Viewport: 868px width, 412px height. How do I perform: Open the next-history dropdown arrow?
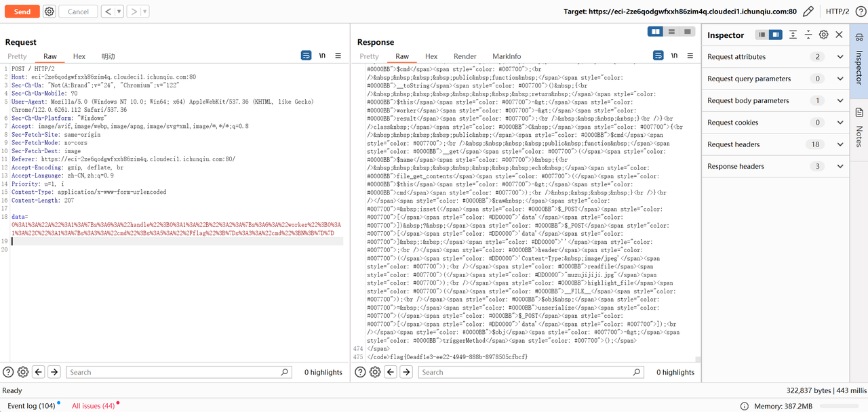[145, 12]
